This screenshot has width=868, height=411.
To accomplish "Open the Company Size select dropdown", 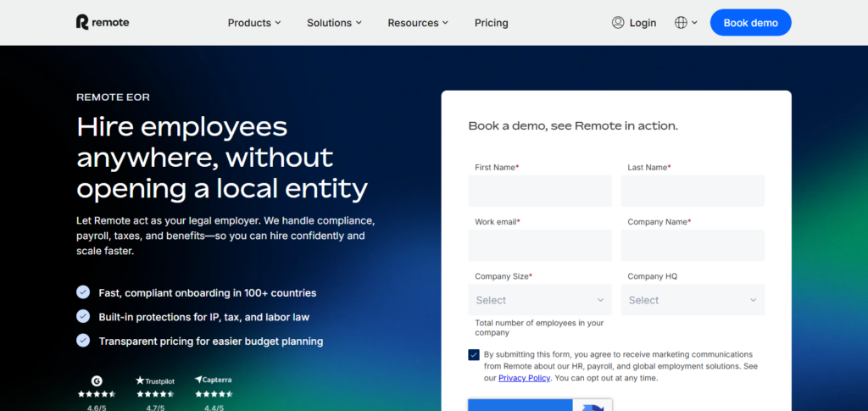I will tap(540, 300).
